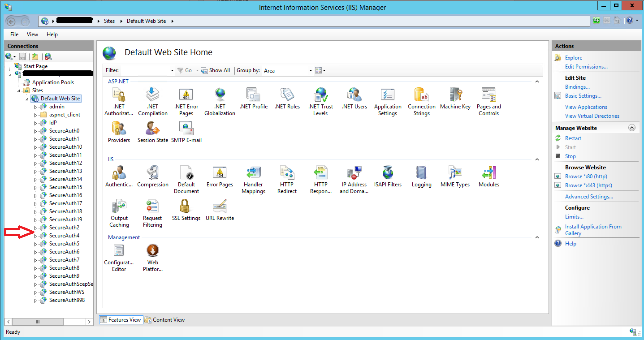Stop the website

[x=571, y=156]
